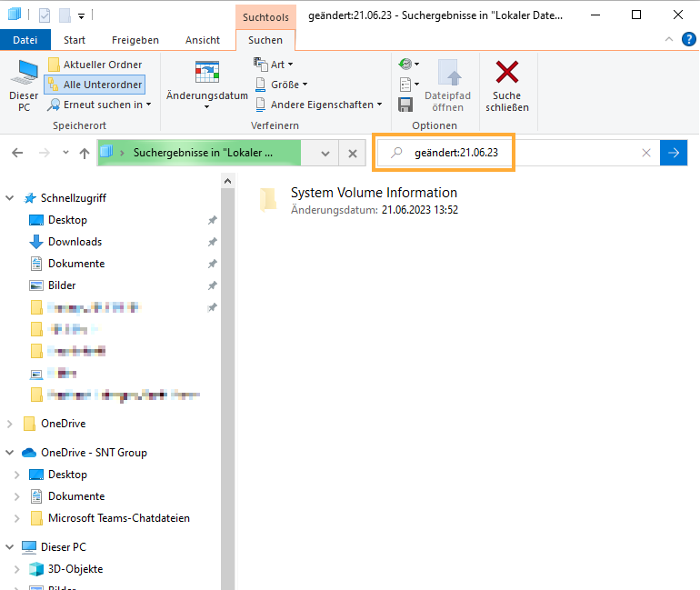Click the properties checkmark quick-access icon
Screen dimensions: 700x590
coord(45,15)
